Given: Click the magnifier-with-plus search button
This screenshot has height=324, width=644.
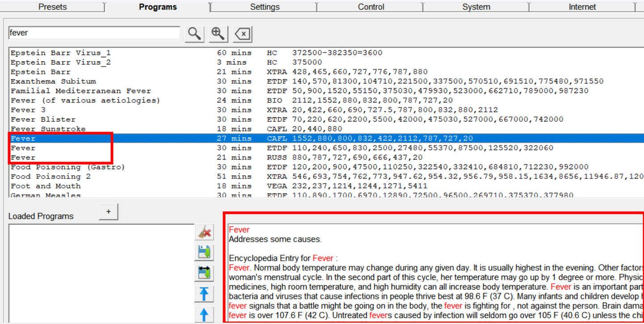Looking at the screenshot, I should pyautogui.click(x=218, y=34).
